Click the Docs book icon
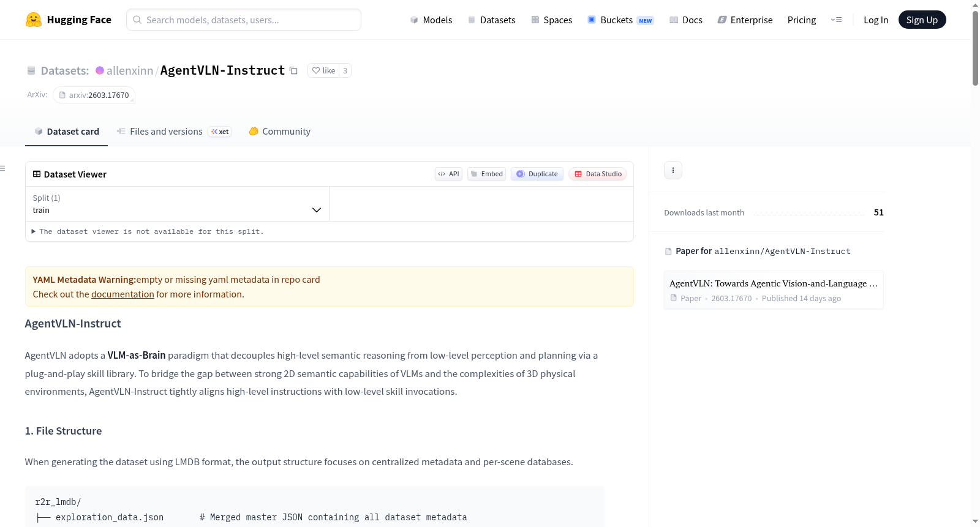This screenshot has height=527, width=980. pos(674,20)
